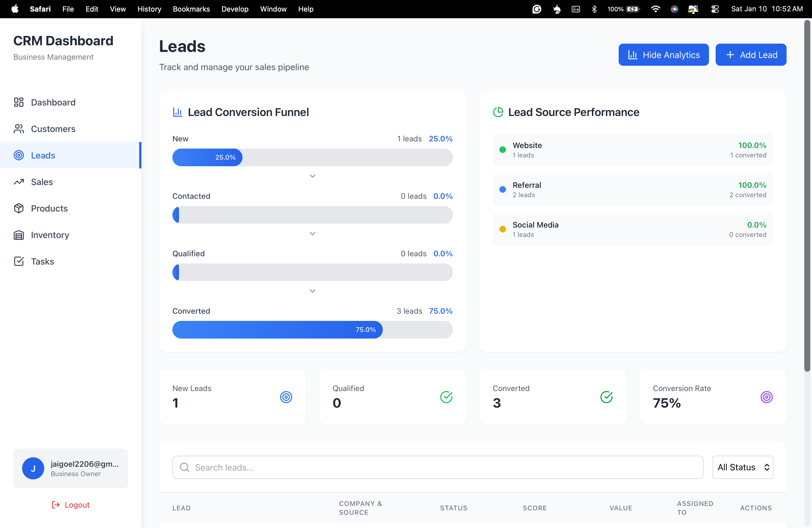Select the Customers sidebar icon
The height and width of the screenshot is (528, 812).
(19, 129)
